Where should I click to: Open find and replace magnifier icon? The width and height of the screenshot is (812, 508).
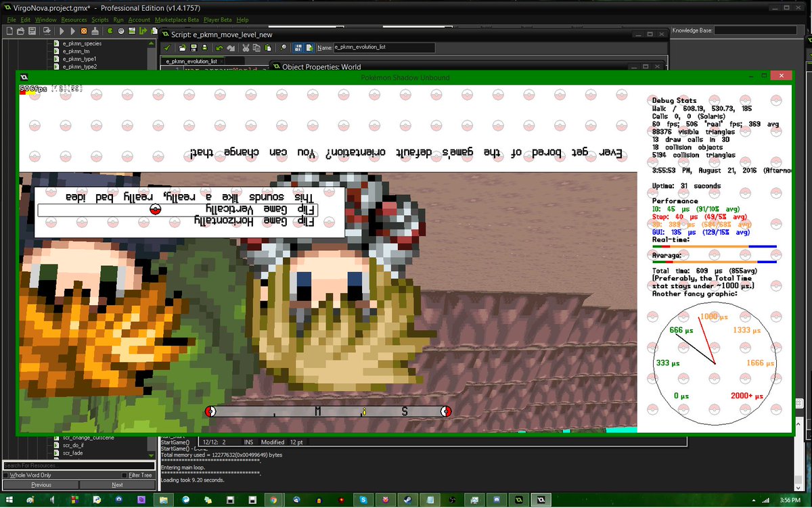click(x=283, y=48)
